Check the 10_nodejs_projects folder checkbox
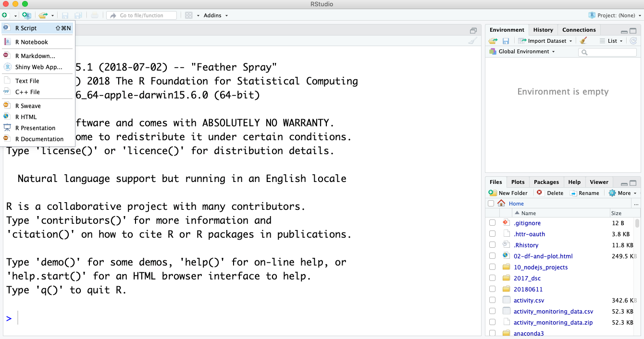The image size is (644, 339). [492, 267]
